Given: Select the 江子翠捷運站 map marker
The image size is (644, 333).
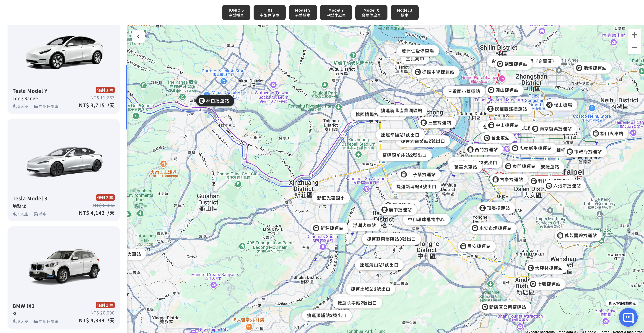Looking at the screenshot, I should point(419,175).
